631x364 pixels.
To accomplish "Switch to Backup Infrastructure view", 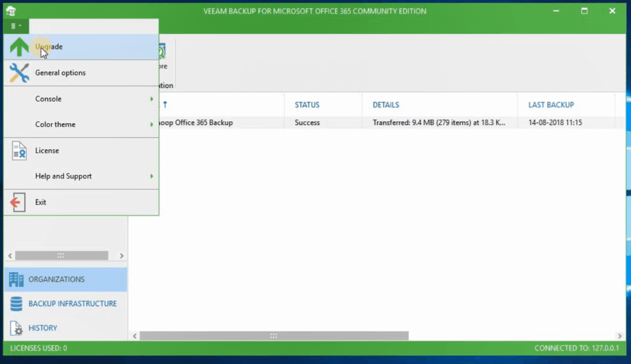I will coord(65,304).
